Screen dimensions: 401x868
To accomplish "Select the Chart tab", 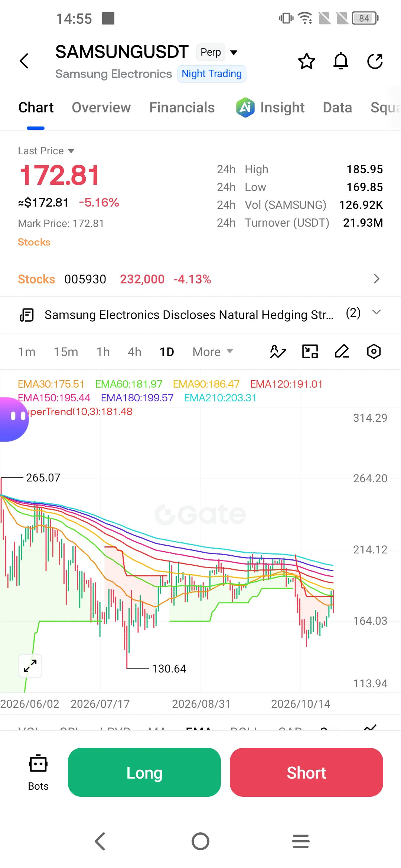I will [x=36, y=108].
